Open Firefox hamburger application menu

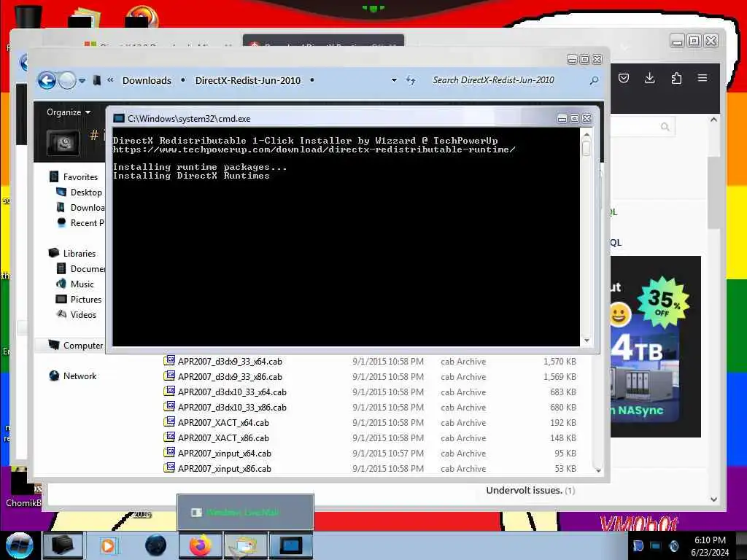pyautogui.click(x=703, y=77)
